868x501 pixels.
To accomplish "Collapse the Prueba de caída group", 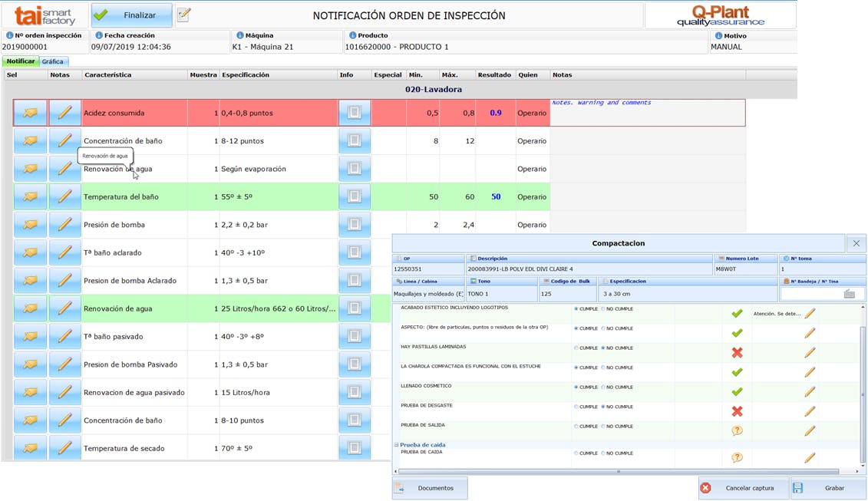I will (396, 444).
